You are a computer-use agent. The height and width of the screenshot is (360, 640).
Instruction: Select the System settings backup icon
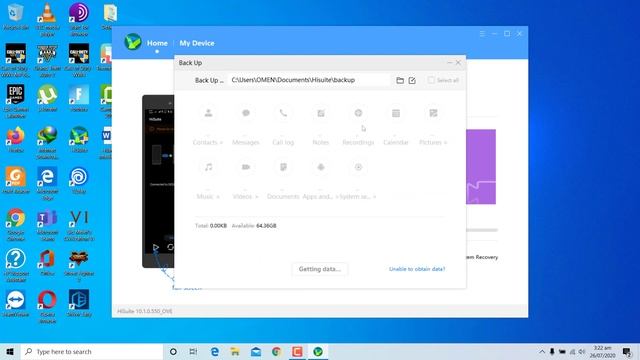(x=358, y=167)
